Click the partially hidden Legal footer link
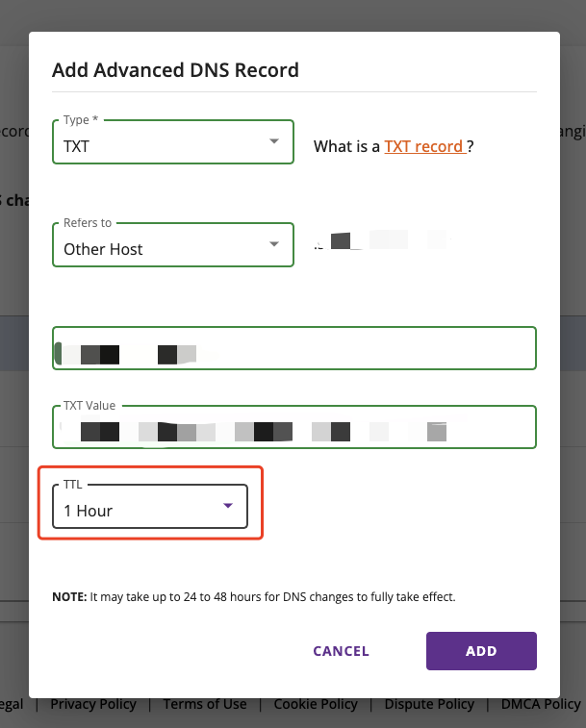 pos(12,704)
